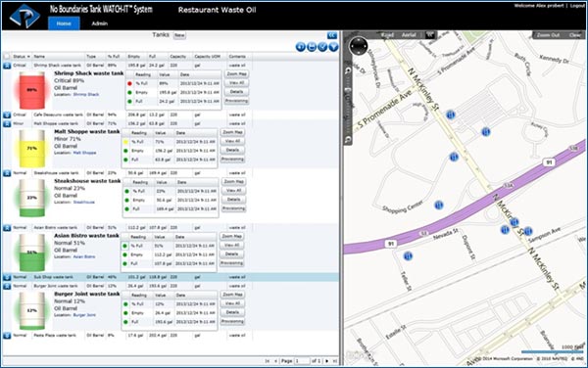Collapse the Tanks panel with the double-arrow button

[332, 35]
